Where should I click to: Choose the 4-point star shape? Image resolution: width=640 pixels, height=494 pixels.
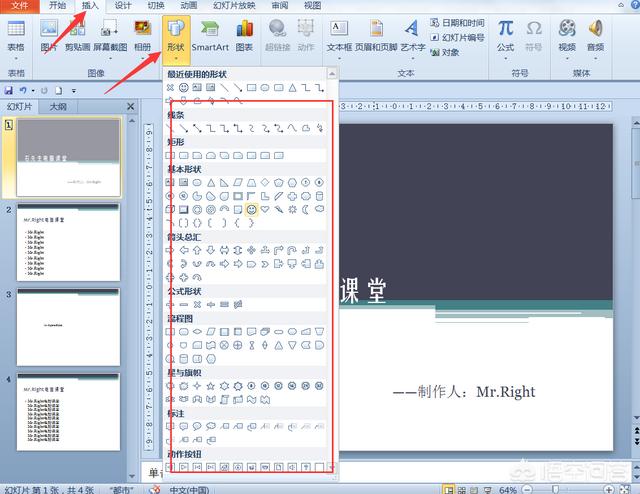(197, 386)
